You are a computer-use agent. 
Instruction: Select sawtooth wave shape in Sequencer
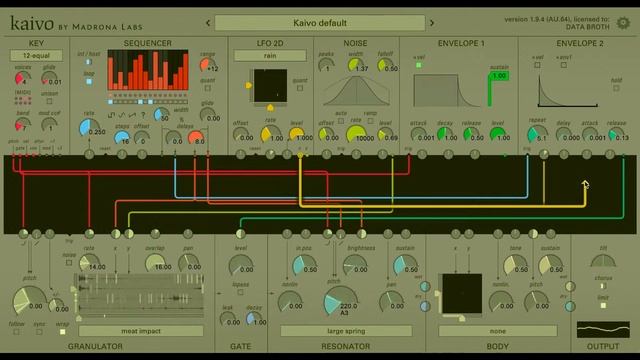pos(132,116)
